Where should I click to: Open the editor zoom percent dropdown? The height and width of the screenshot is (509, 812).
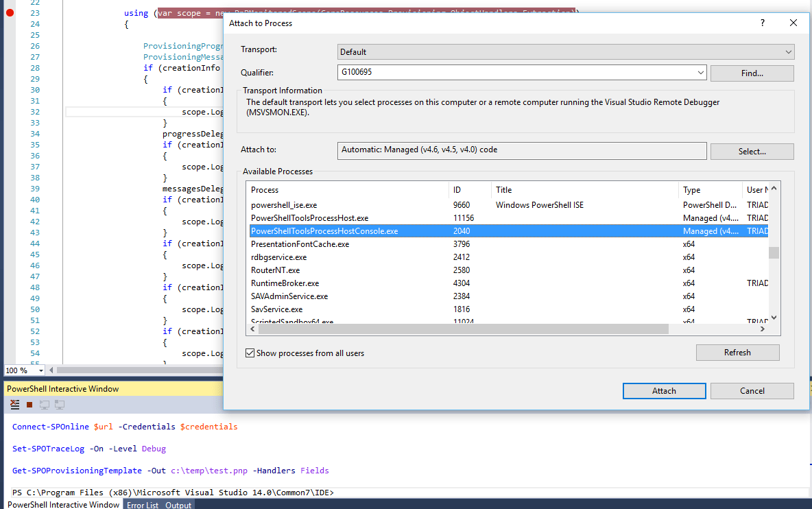41,370
